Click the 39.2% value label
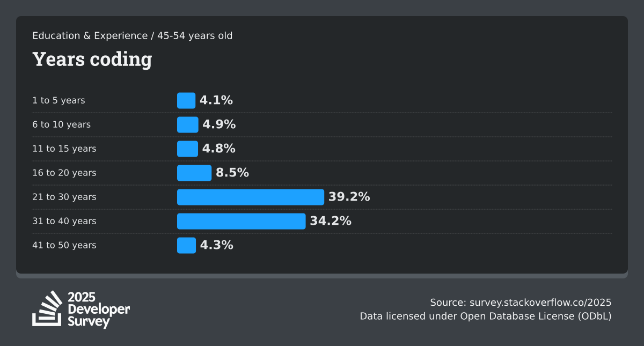The width and height of the screenshot is (644, 346). [x=349, y=197]
